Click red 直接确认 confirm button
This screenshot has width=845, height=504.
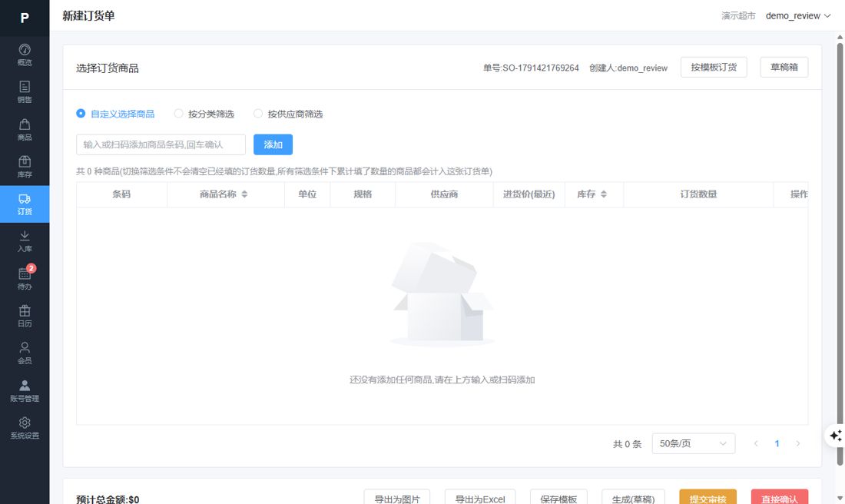780,499
